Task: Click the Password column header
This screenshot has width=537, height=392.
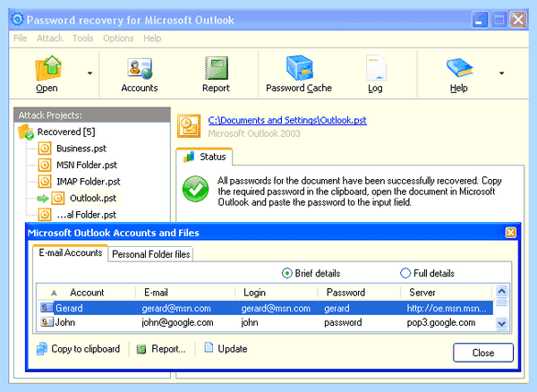Action: click(x=359, y=293)
